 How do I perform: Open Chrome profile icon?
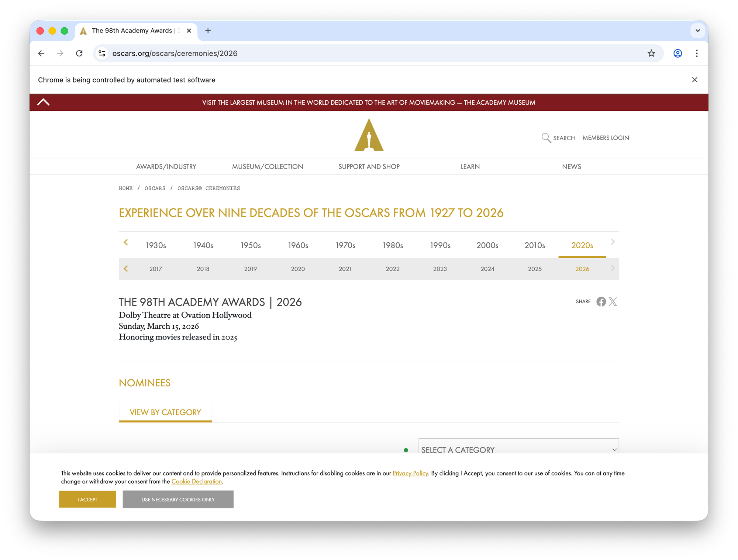point(677,53)
